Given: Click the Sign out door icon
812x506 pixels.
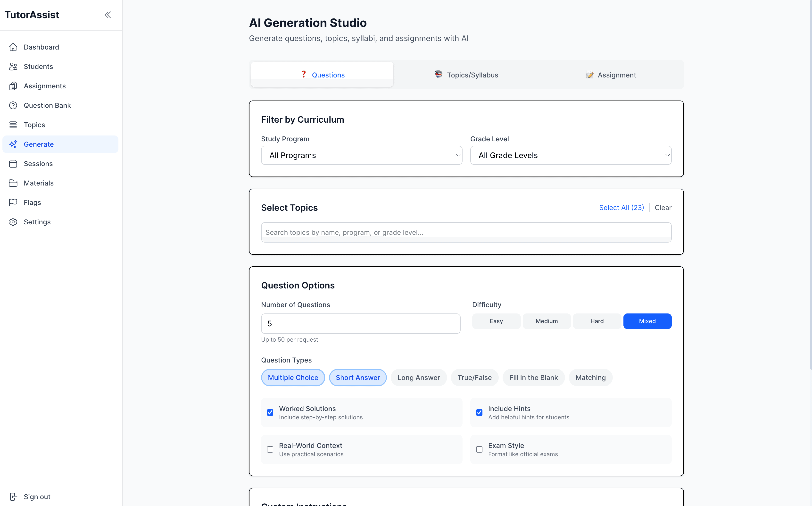Looking at the screenshot, I should [13, 497].
